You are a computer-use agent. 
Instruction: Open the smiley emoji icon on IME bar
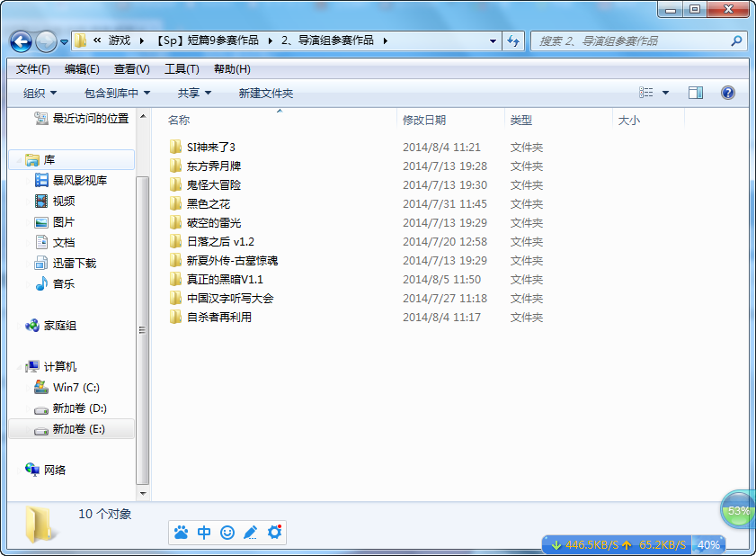(x=227, y=533)
